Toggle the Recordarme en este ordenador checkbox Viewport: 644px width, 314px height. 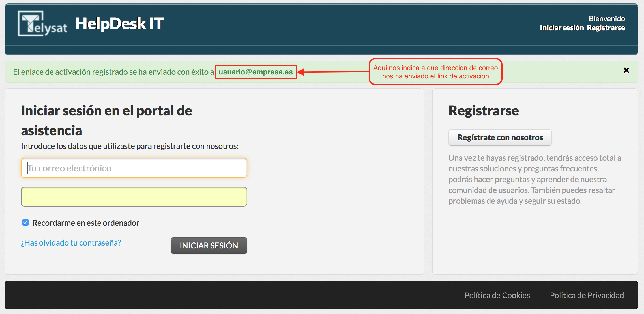pyautogui.click(x=25, y=223)
